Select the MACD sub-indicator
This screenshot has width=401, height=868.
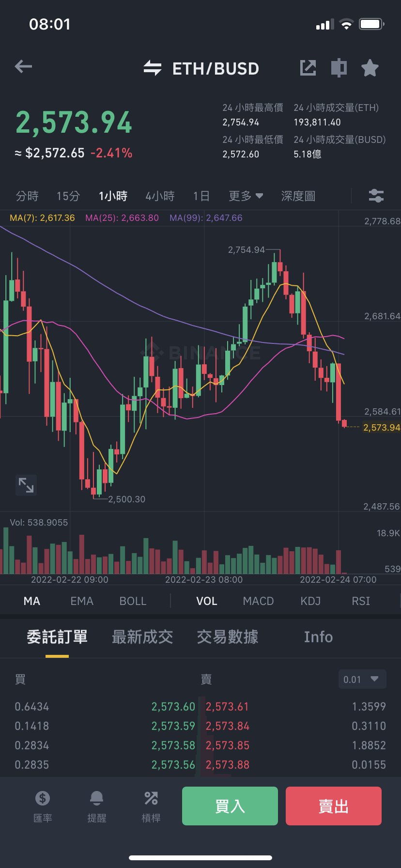click(258, 601)
